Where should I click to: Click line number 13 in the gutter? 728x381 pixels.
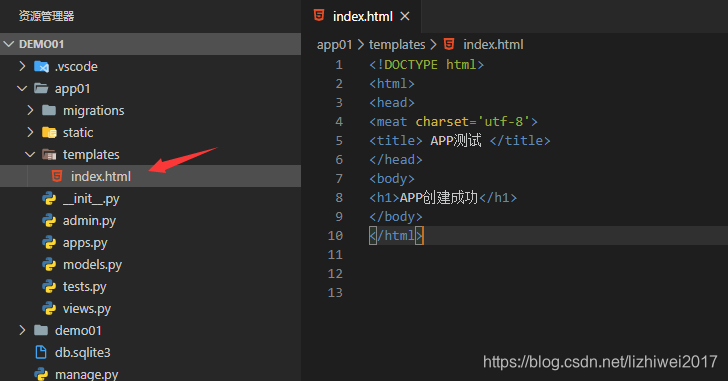tap(335, 293)
